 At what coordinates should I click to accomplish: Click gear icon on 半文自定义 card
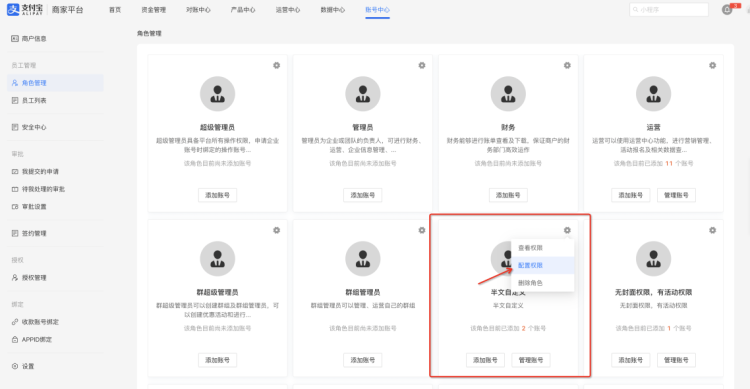567,230
